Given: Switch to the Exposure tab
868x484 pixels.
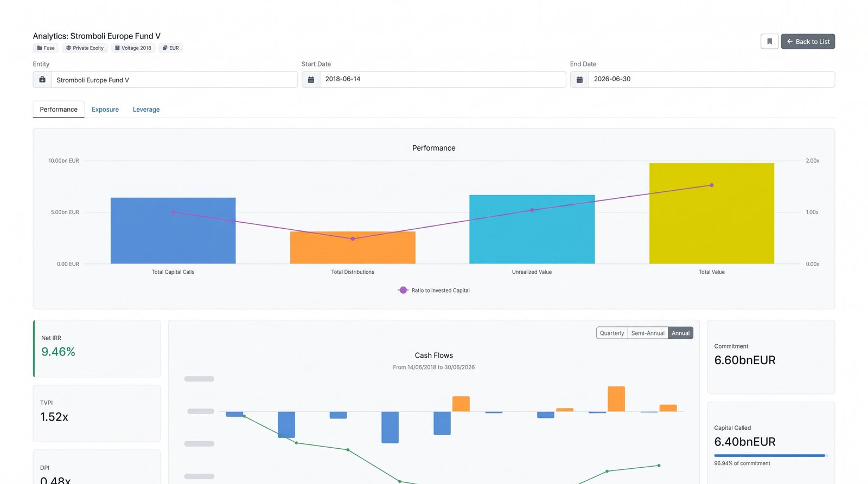Looking at the screenshot, I should coord(105,109).
